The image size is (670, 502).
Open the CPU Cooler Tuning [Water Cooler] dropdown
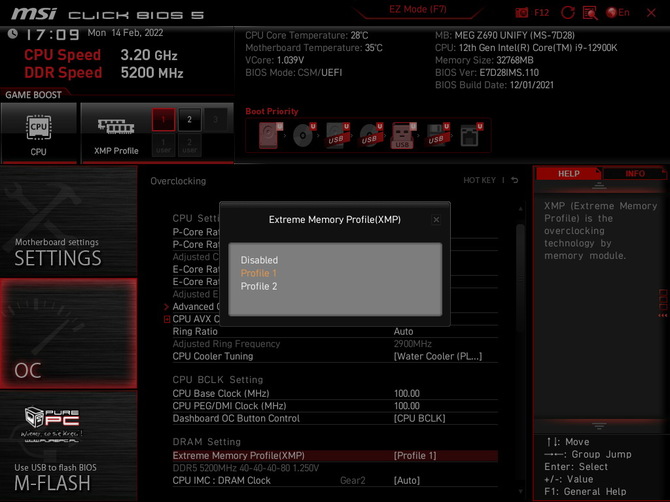pyautogui.click(x=438, y=356)
